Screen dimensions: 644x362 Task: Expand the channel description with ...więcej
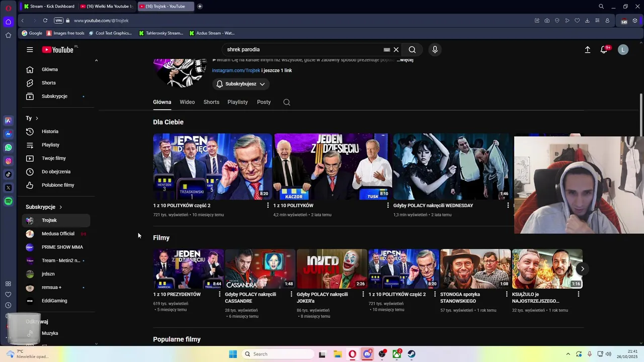(x=405, y=60)
